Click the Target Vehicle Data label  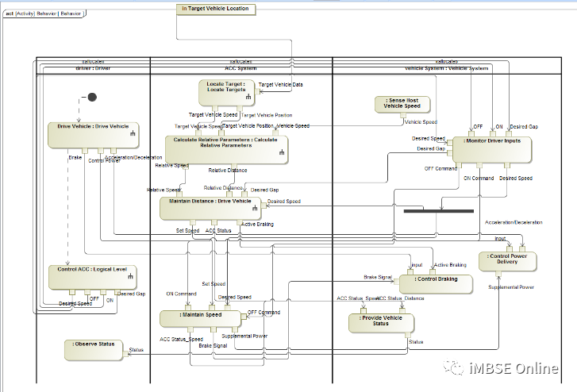tap(281, 85)
